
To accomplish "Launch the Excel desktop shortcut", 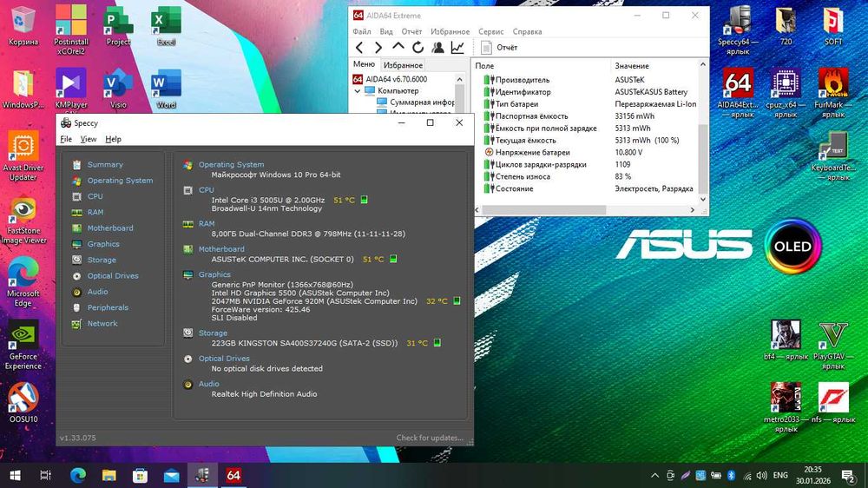I will [166, 25].
